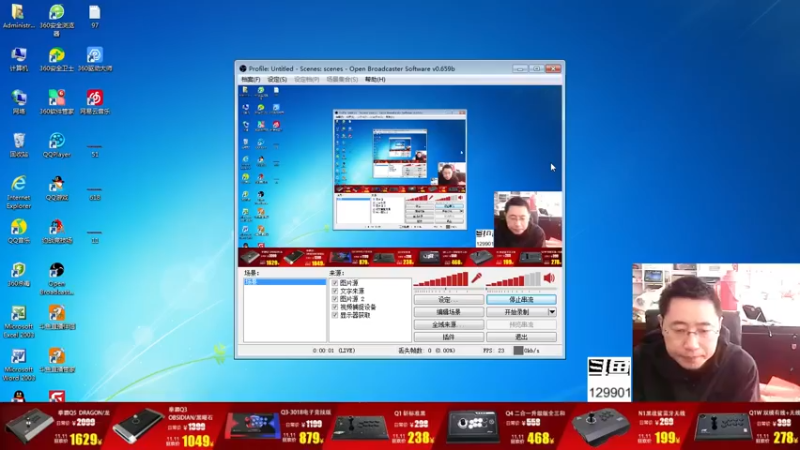Open 360安全浏览器 desktop shortcut
This screenshot has width=800, height=450.
point(57,20)
